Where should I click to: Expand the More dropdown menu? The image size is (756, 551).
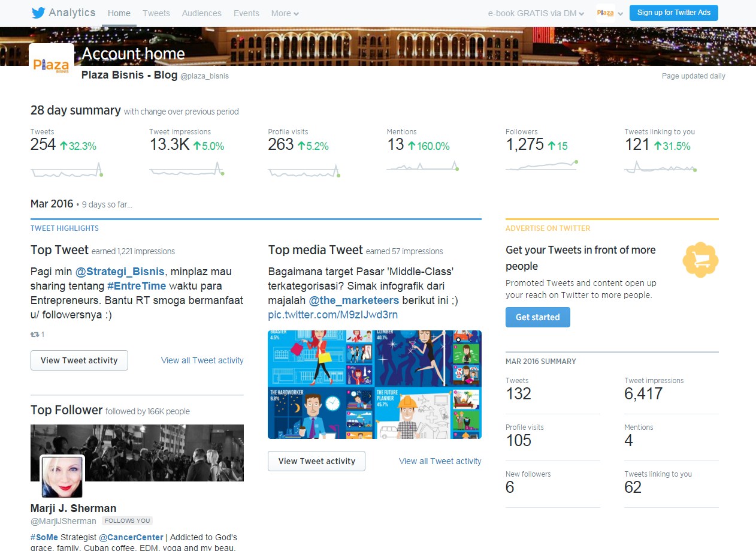(x=285, y=13)
